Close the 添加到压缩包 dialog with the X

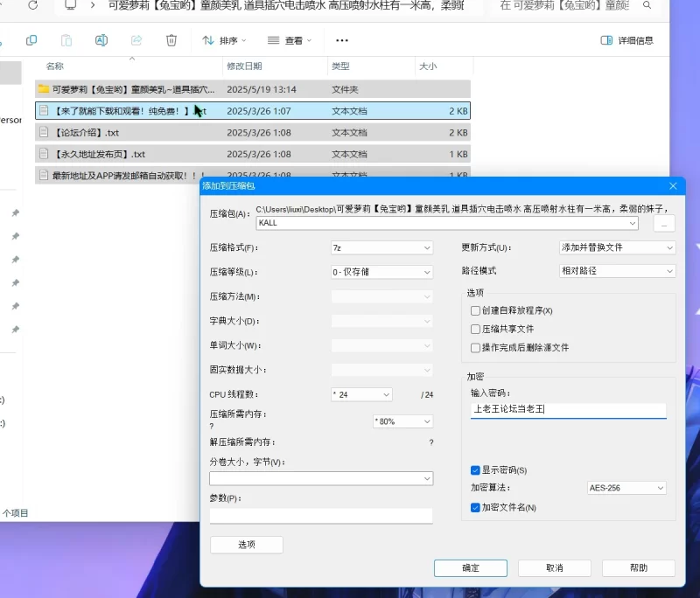673,185
